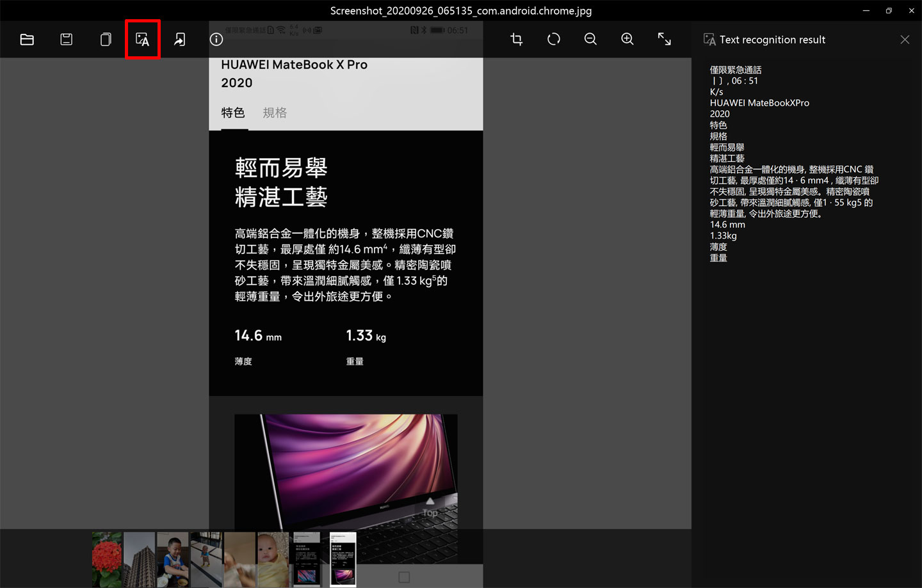Open the baby in yellow blanket thumbnail
The width and height of the screenshot is (922, 588).
(x=273, y=559)
